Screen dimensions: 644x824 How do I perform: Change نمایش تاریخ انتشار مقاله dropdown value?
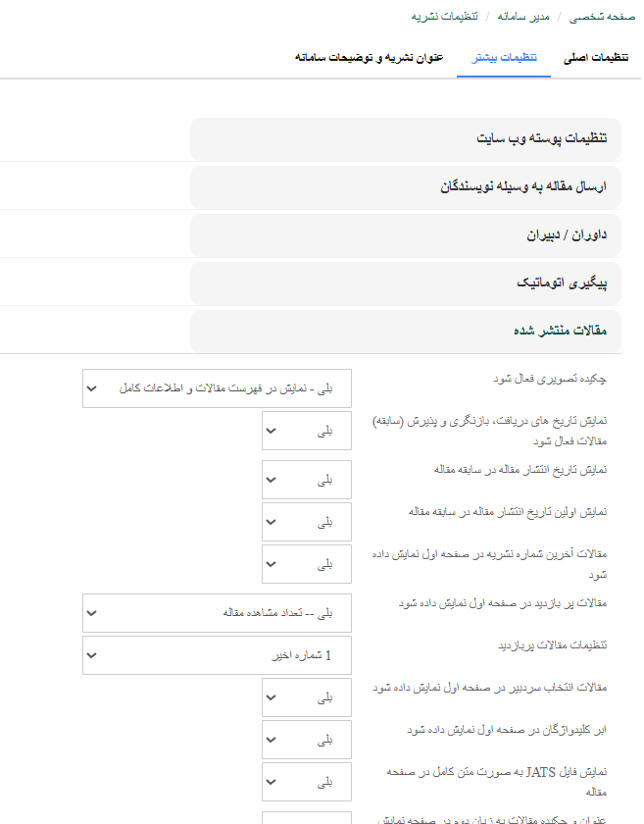pos(307,480)
